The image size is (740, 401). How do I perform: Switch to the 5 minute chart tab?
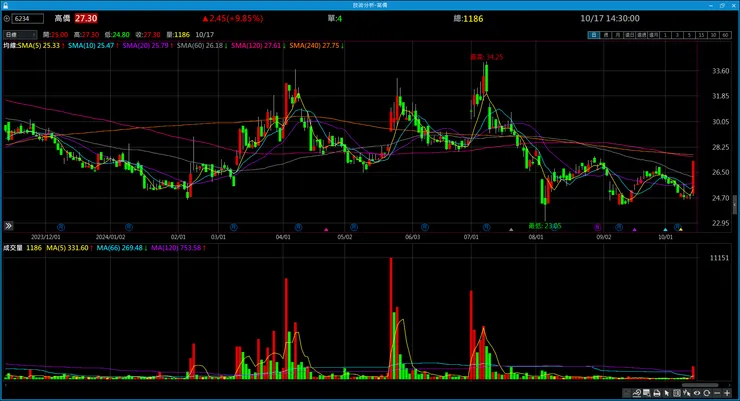690,35
